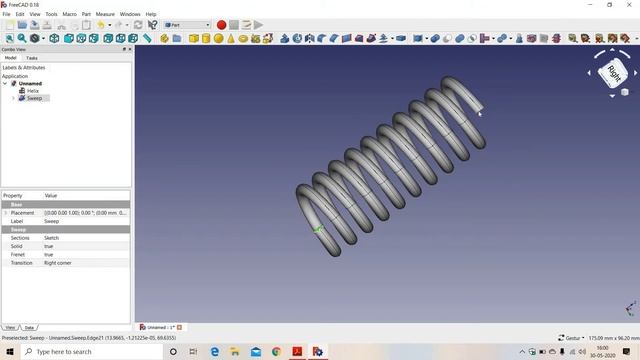
Task: Open the Macro menu
Action: click(69, 14)
